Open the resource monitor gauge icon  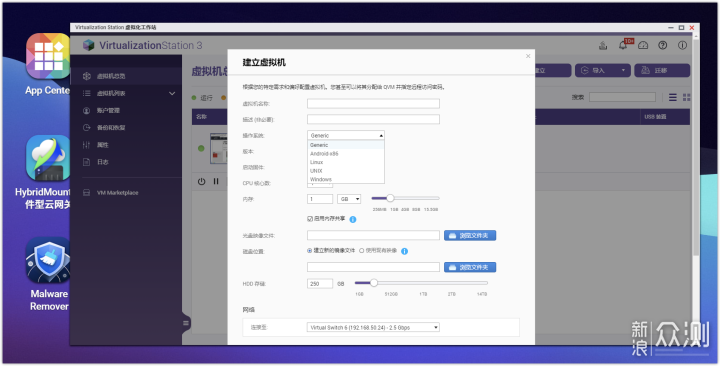coord(643,45)
